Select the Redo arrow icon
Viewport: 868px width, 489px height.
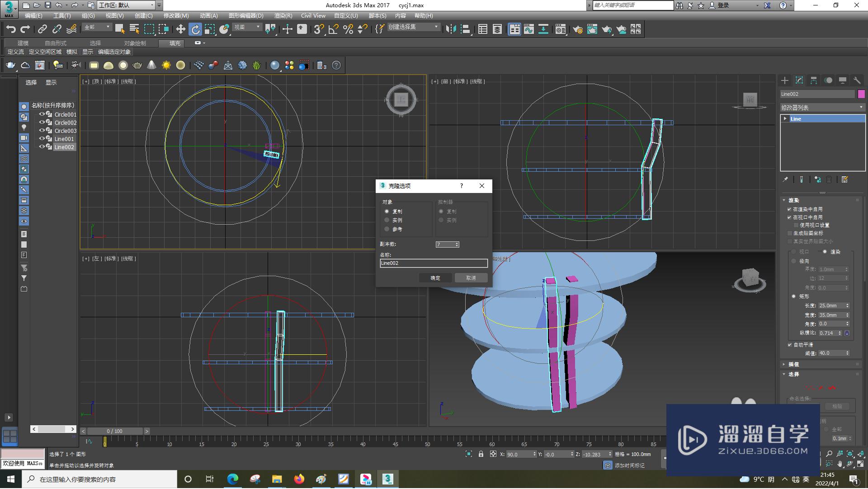[x=25, y=29]
